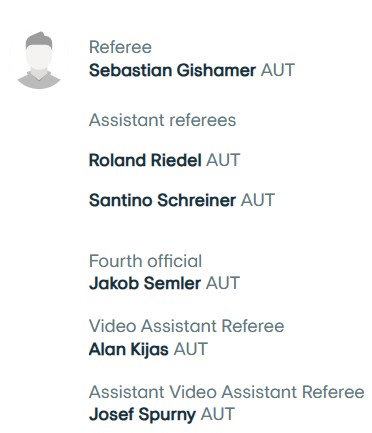Screen dimensions: 372x433
Task: Click the Video Assistant Referee heading
Action: 187,326
